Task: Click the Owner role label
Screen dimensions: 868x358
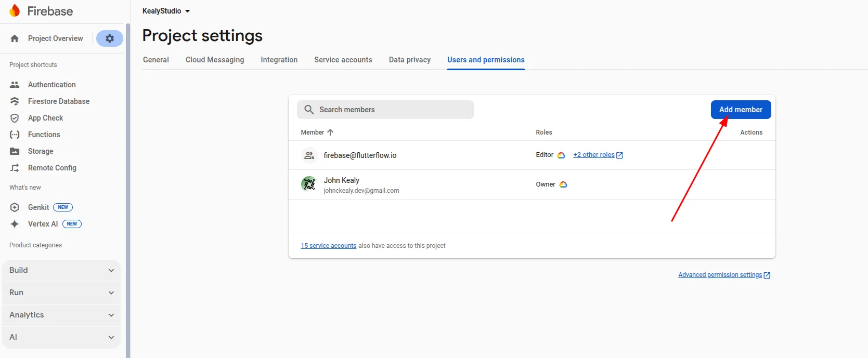Action: [x=546, y=184]
